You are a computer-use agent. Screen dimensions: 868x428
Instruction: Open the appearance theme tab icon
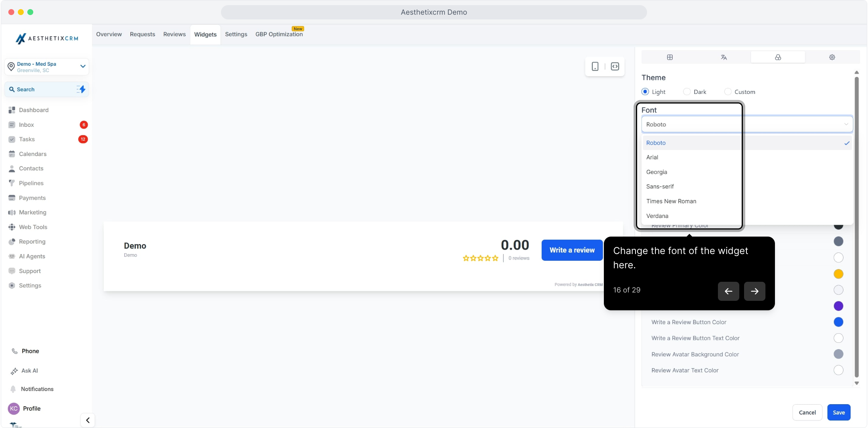coord(778,57)
